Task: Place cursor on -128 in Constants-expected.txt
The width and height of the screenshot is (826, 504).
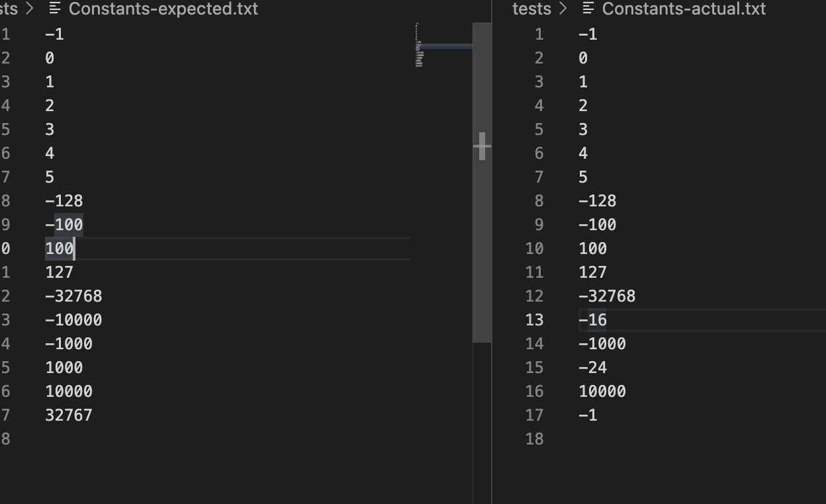Action: pyautogui.click(x=64, y=201)
